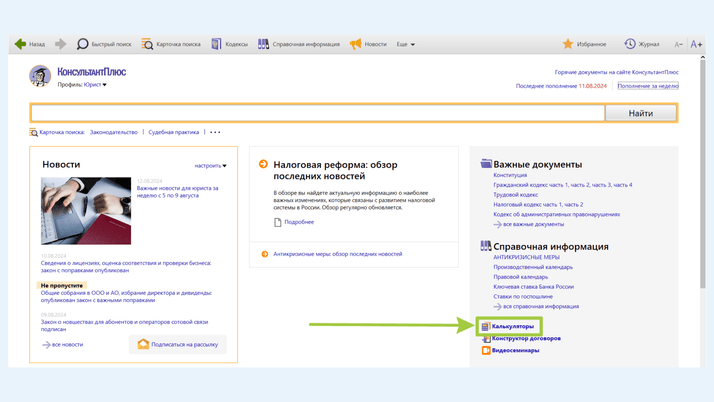Open Calculators (Калькуляторы) link
Viewport: 714px width, 402px height.
(x=512, y=326)
